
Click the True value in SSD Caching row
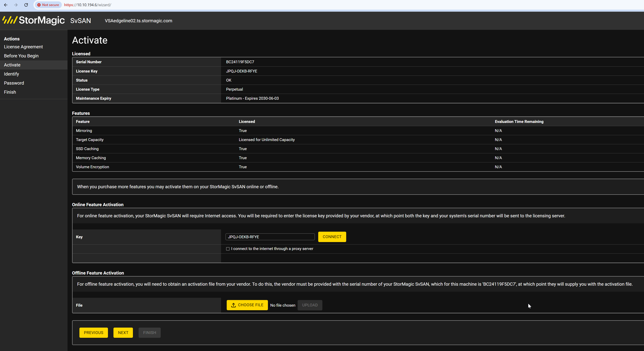pyautogui.click(x=243, y=149)
